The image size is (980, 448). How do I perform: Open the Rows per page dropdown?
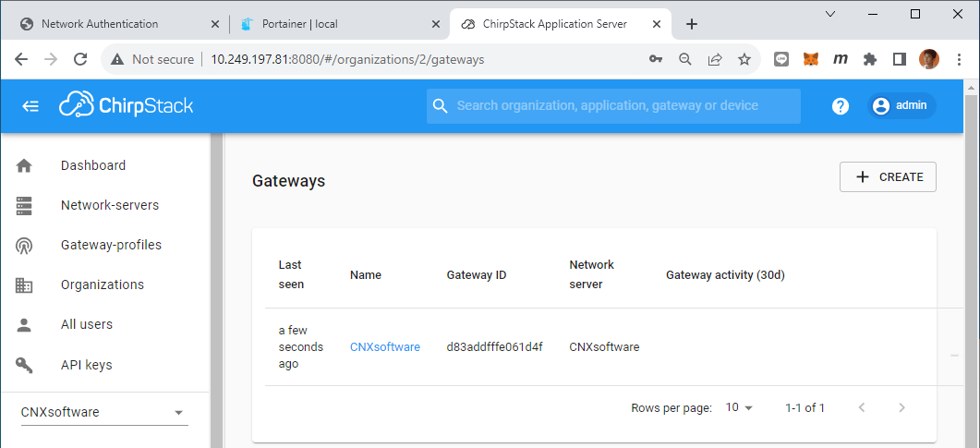739,407
